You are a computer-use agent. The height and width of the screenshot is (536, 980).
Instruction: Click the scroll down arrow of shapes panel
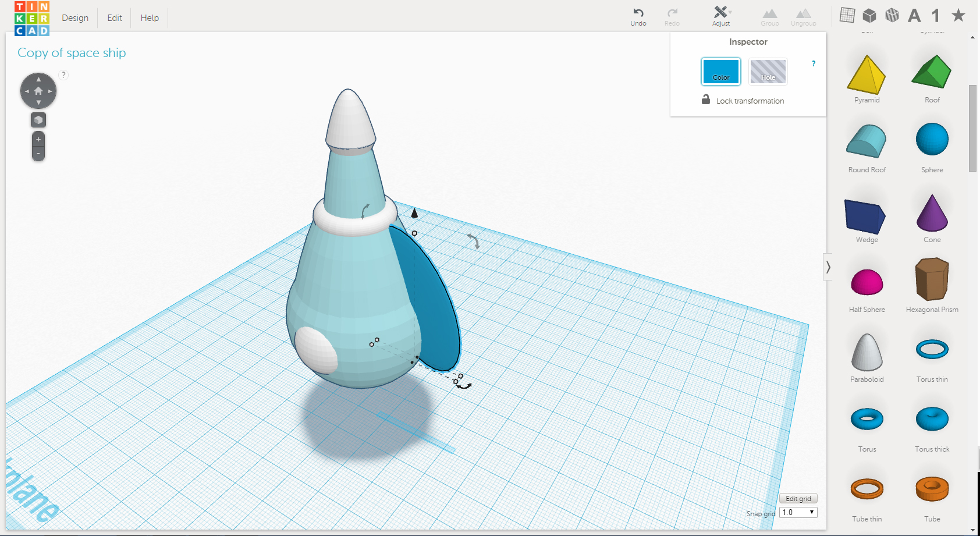tap(973, 530)
